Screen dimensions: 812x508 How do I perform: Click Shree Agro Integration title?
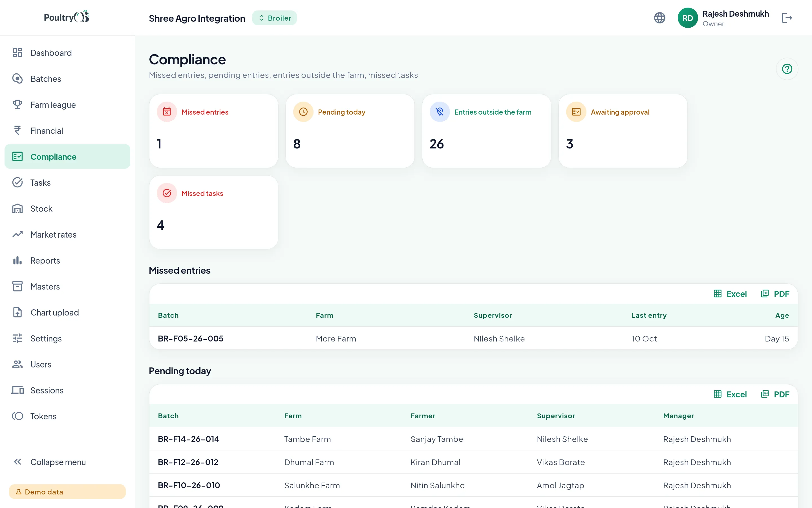[197, 18]
